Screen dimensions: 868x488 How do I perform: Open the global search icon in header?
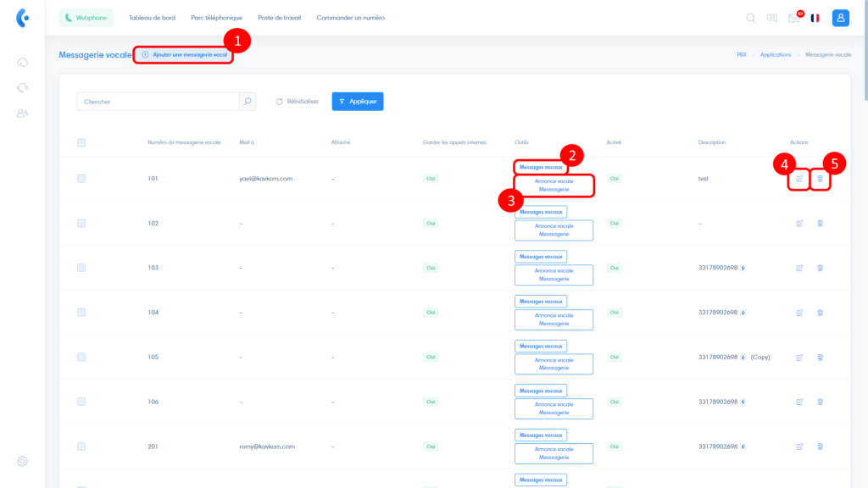(750, 18)
